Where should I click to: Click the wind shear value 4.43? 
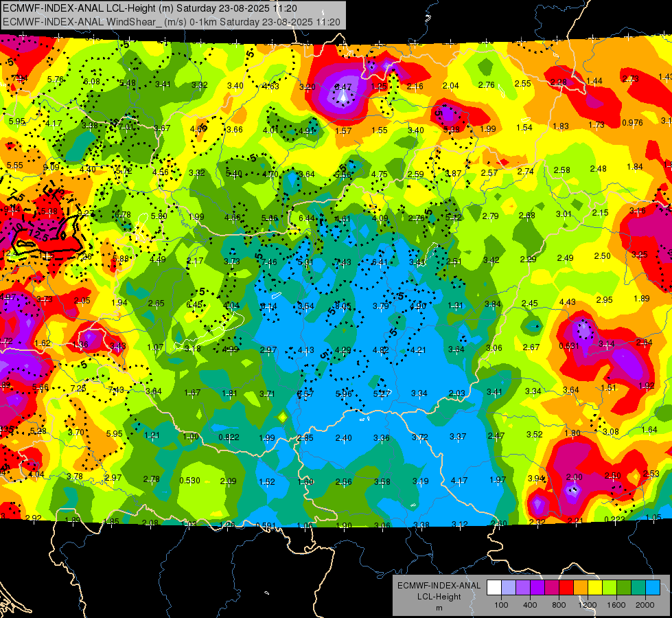568,302
